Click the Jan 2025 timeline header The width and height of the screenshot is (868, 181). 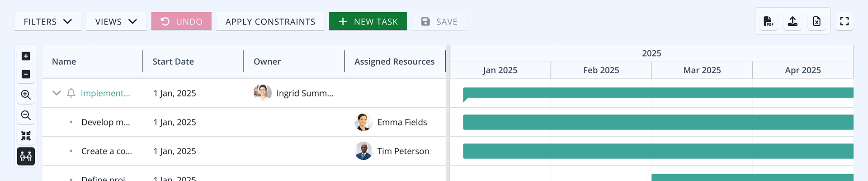[500, 70]
